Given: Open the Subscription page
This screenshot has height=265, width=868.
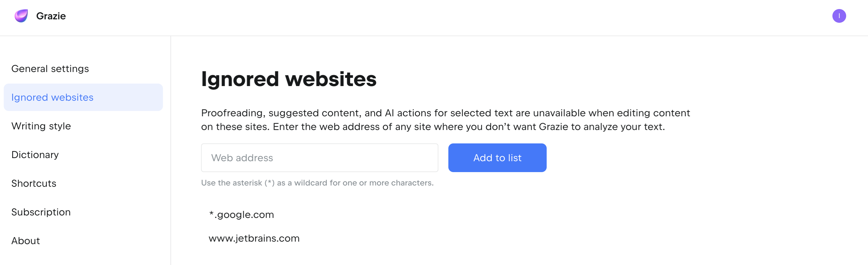Looking at the screenshot, I should coord(41,212).
